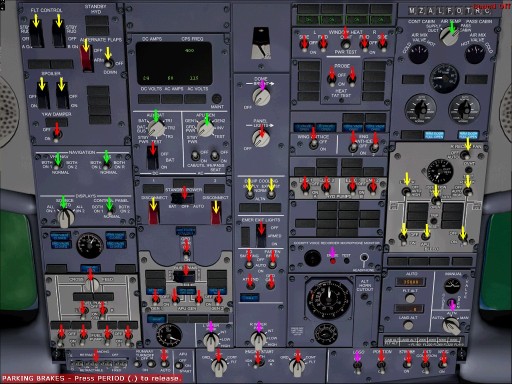Image resolution: width=512 pixels, height=384 pixels.
Task: Turn the AIR TEMP selector knob
Action: (449, 36)
